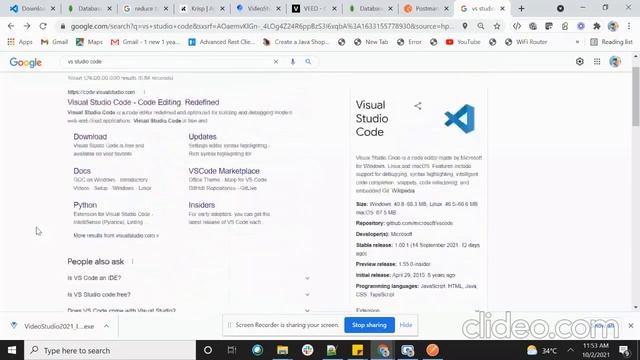Open Postman from the taskbar

point(432,350)
